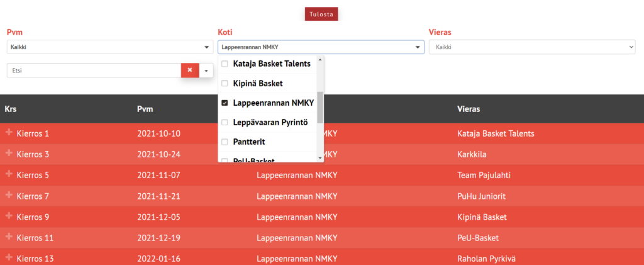Click Lappeenrannan NMKY in Kierros 13 row
Screen dimensions: 644x265
pyautogui.click(x=297, y=259)
